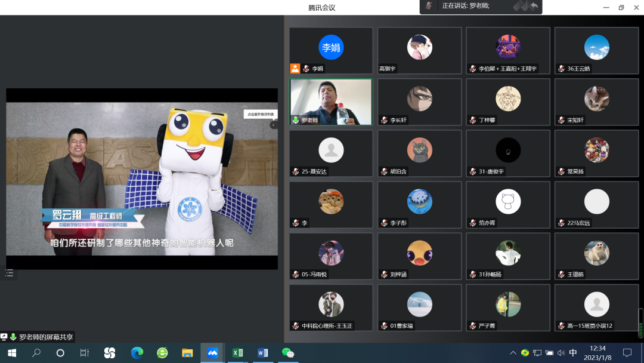Open Microsoft Edge from the taskbar
Viewport: 644px width, 363px height.
(x=137, y=353)
